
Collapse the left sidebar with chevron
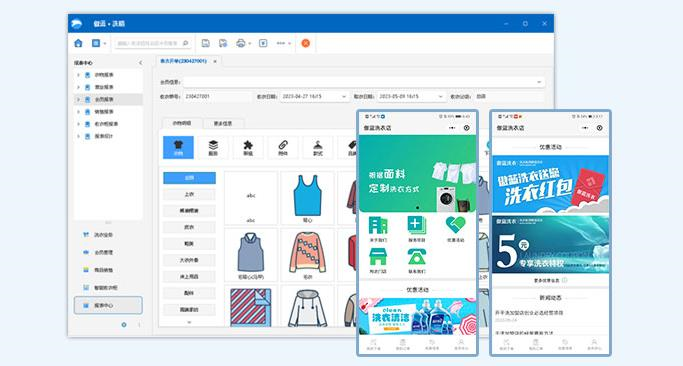(140, 63)
